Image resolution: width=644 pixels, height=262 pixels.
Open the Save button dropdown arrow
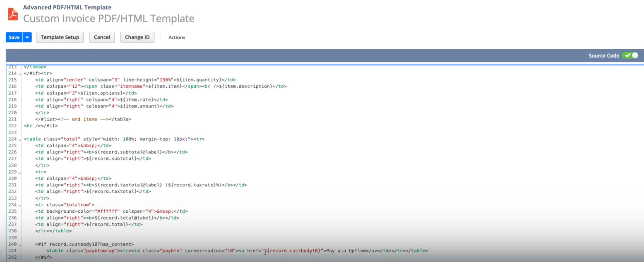27,37
